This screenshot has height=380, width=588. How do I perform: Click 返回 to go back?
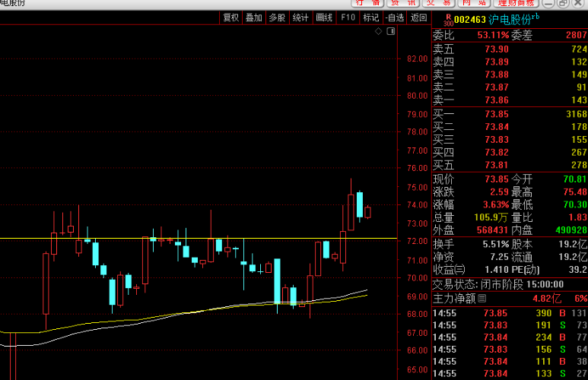(x=418, y=17)
